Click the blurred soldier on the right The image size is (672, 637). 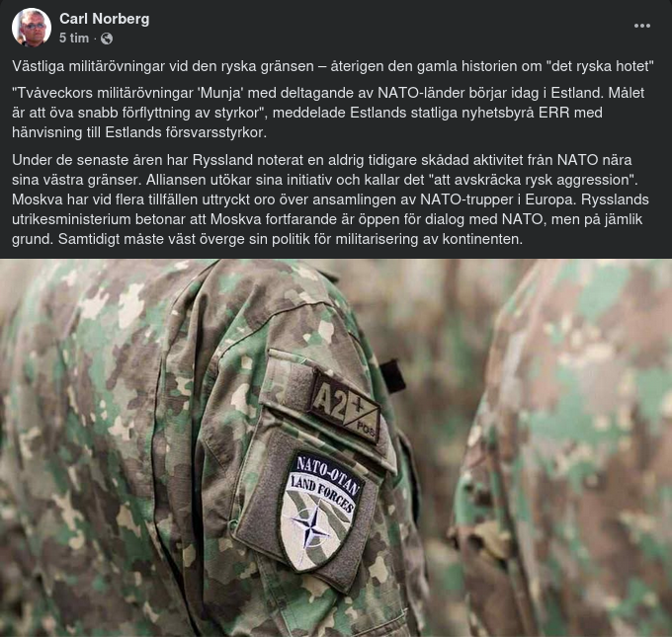565,449
